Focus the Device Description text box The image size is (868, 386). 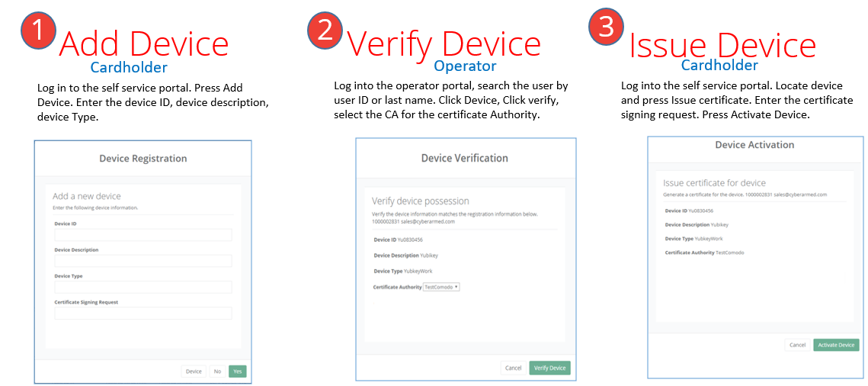pos(143,261)
